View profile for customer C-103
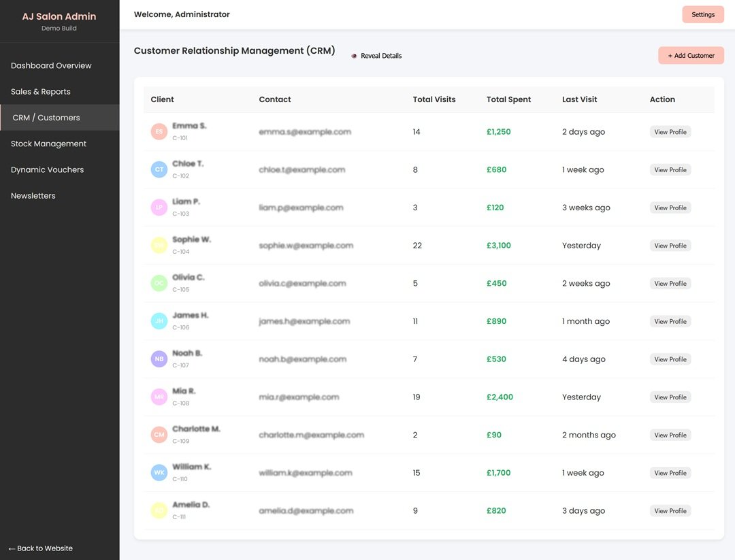The height and width of the screenshot is (560, 735). pyautogui.click(x=670, y=208)
